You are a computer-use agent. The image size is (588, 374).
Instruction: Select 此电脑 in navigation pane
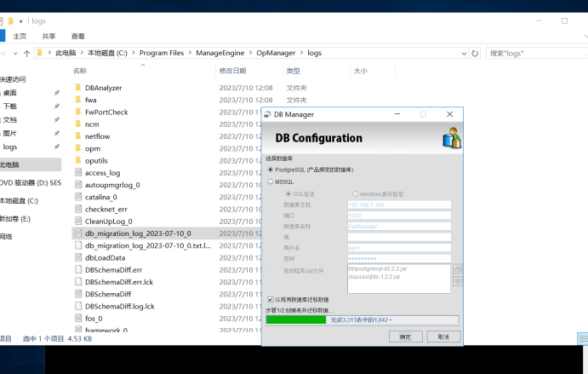click(30, 164)
